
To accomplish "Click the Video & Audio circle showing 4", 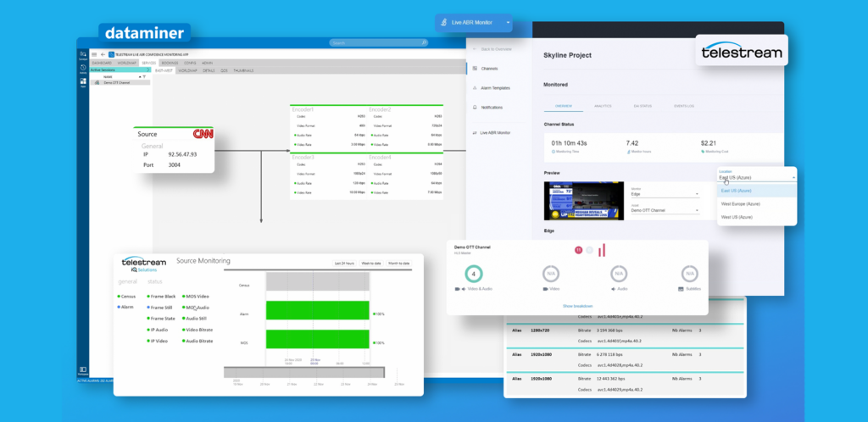I will (474, 273).
